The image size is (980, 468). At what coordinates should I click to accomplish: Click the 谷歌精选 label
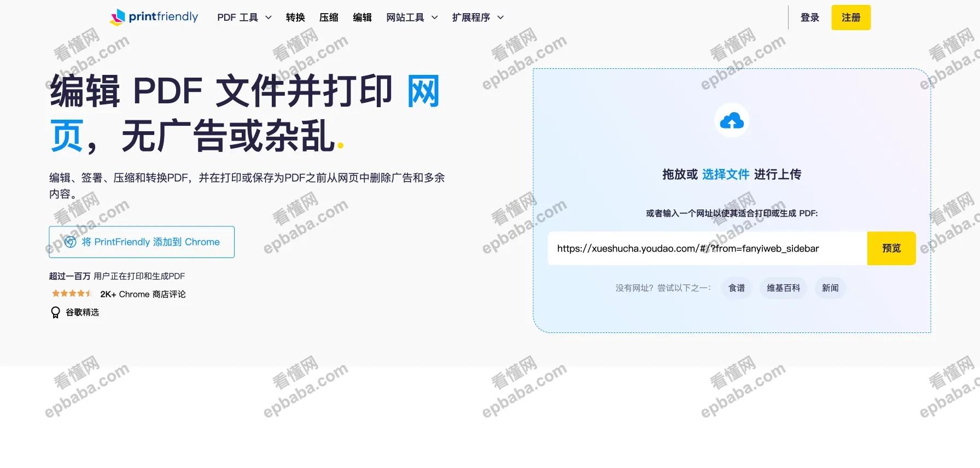[x=82, y=312]
